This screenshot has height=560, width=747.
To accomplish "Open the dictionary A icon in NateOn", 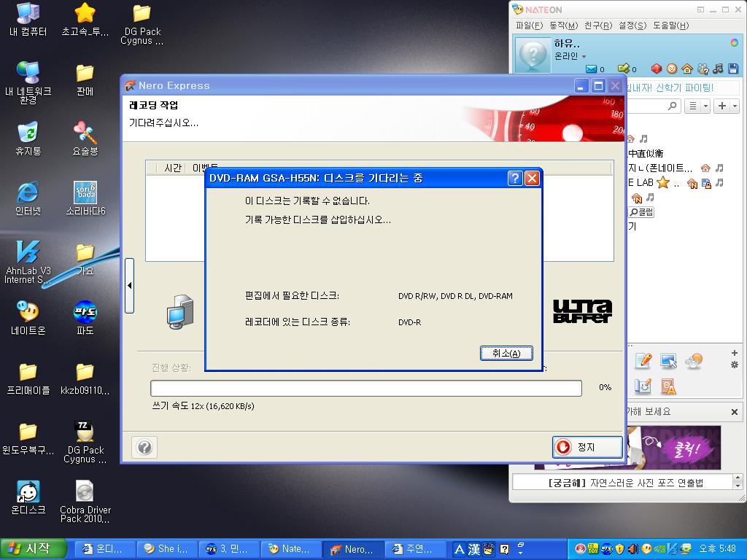I will tap(668, 386).
